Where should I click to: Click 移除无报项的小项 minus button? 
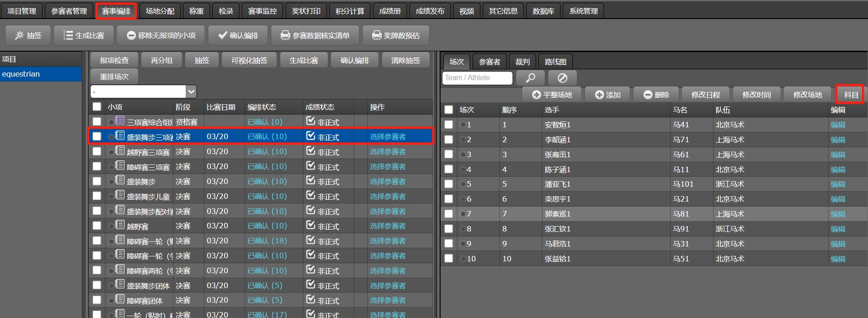[x=161, y=35]
